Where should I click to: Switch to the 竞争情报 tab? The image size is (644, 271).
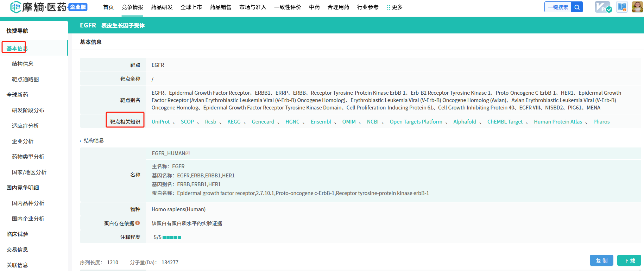coord(132,7)
